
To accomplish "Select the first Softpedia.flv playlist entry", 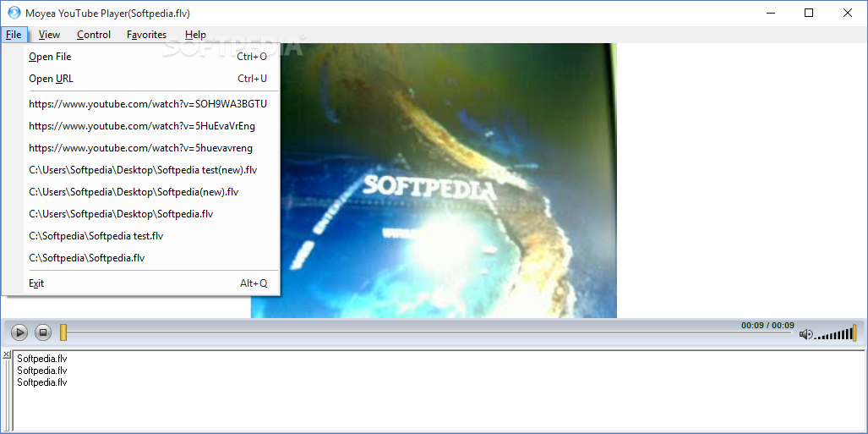I will (x=42, y=359).
